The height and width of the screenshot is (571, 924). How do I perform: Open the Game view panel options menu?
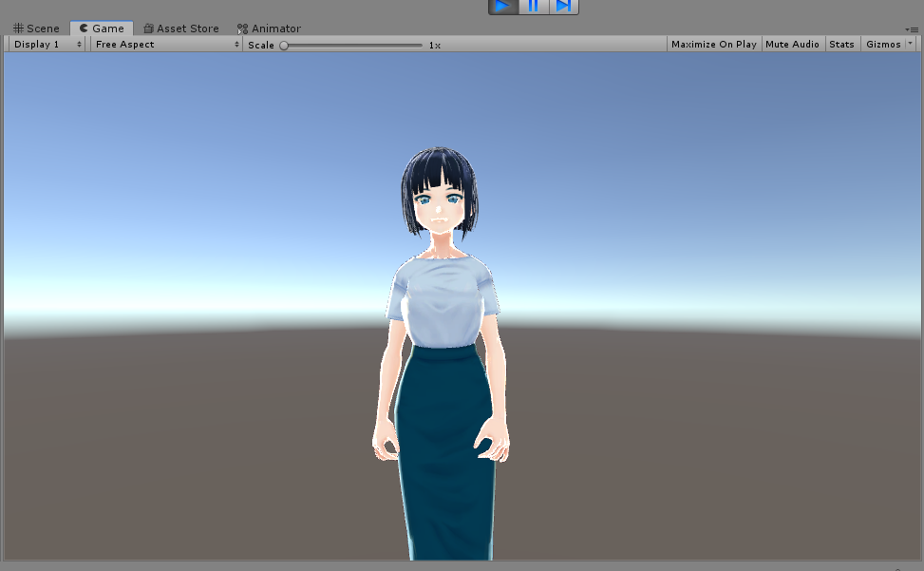coord(911,29)
